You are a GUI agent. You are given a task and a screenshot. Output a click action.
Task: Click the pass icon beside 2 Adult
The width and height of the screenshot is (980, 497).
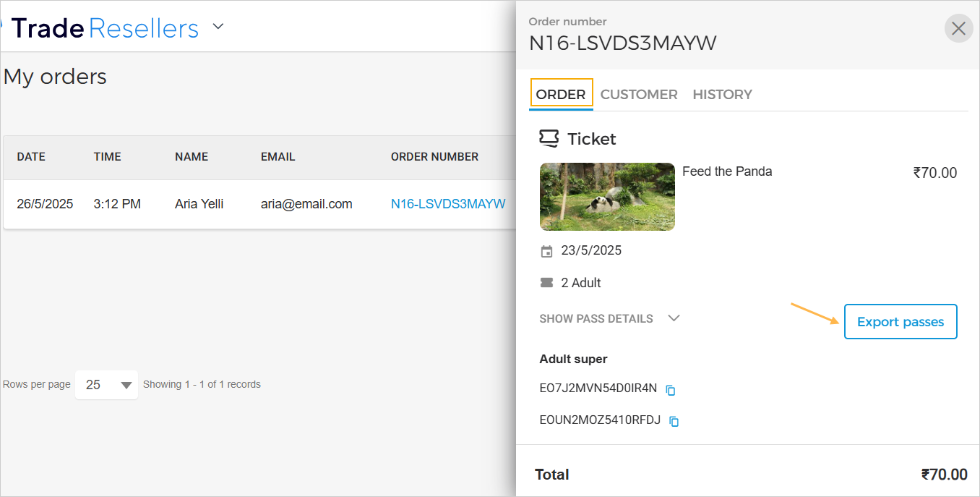click(546, 283)
